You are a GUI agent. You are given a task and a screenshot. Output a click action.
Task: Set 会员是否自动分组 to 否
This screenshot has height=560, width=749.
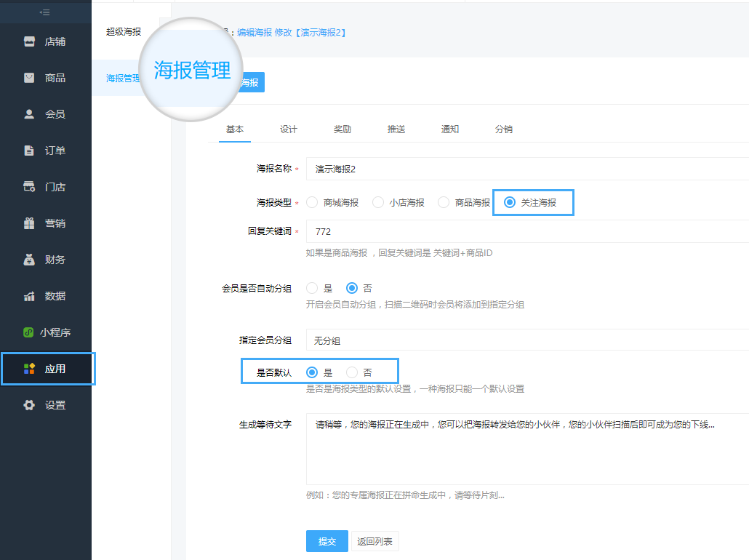[352, 288]
